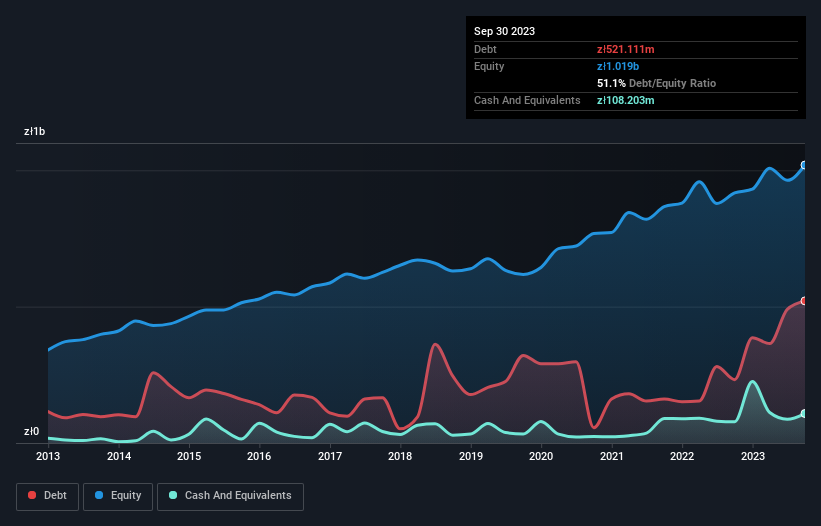The width and height of the screenshot is (821, 526).
Task: Click the zł1b y-axis label
Action: pos(35,131)
